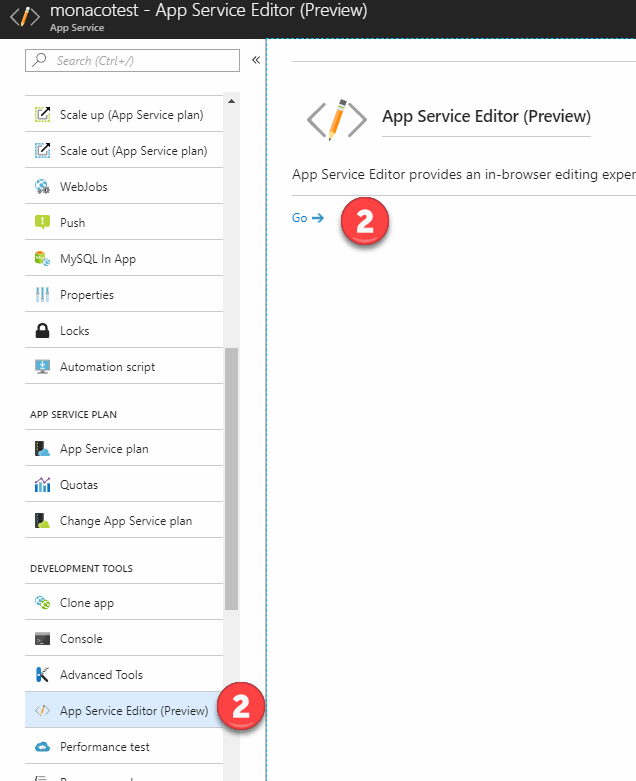Select Push menu entry
Image resolution: width=636 pixels, height=781 pixels.
click(124, 222)
